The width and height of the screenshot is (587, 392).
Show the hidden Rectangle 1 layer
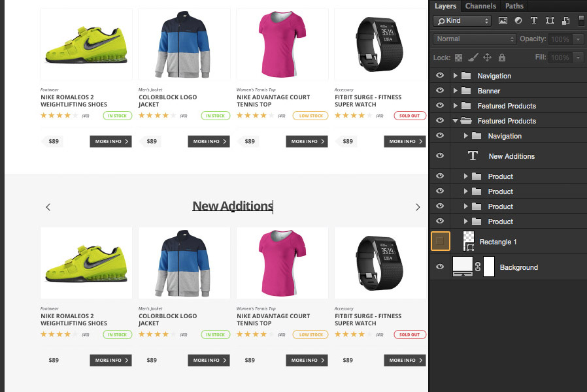pyautogui.click(x=441, y=241)
